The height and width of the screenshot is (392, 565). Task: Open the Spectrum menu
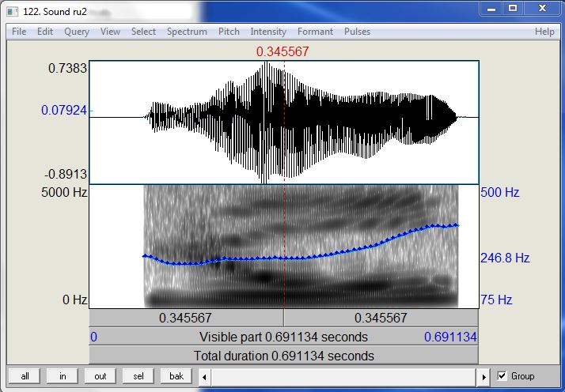(187, 32)
